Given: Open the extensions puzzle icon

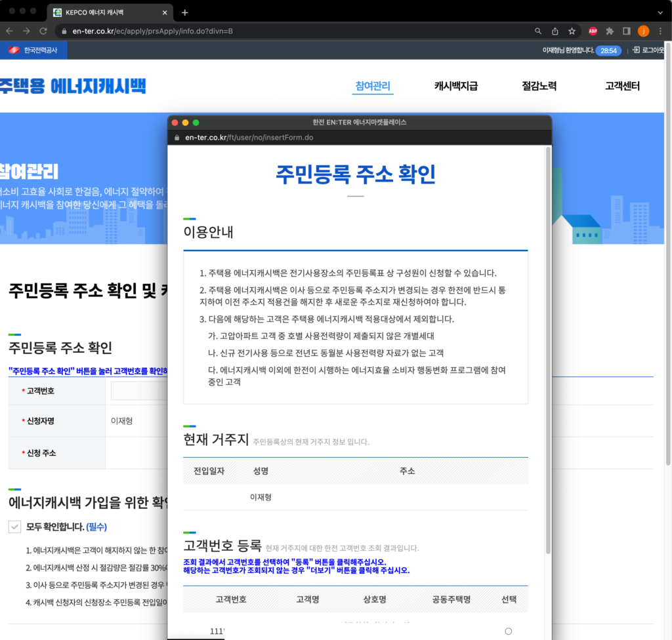Looking at the screenshot, I should 610,31.
